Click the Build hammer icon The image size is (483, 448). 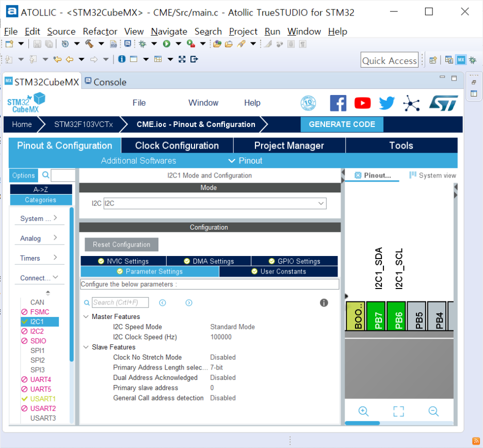pos(89,44)
